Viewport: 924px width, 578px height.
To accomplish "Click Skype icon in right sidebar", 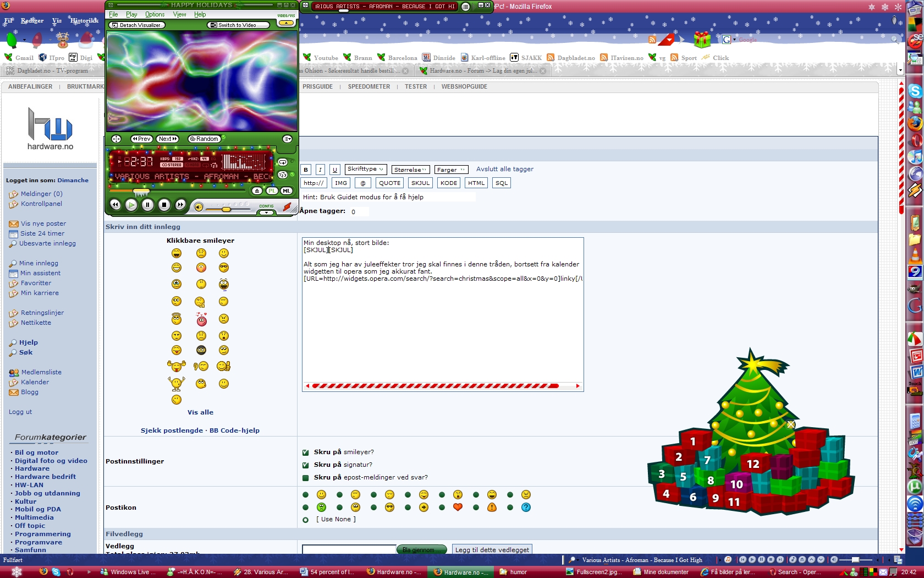I will [x=915, y=91].
